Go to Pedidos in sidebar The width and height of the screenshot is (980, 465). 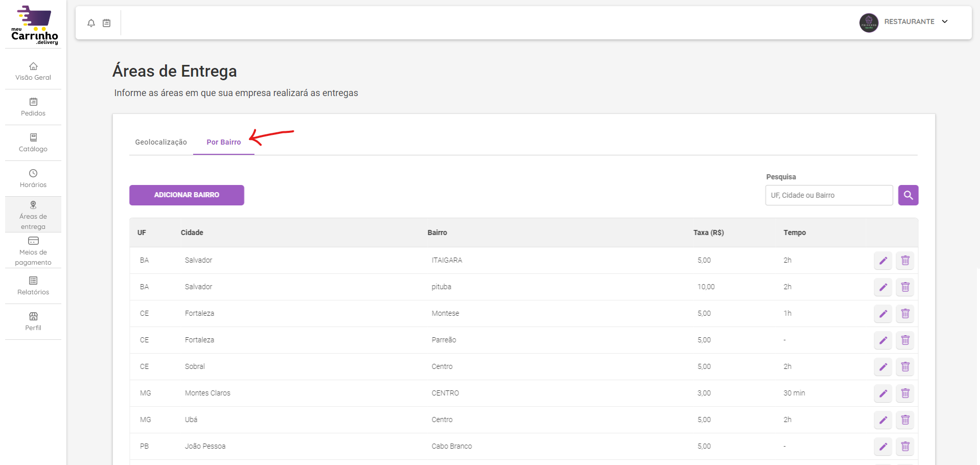coord(33,107)
